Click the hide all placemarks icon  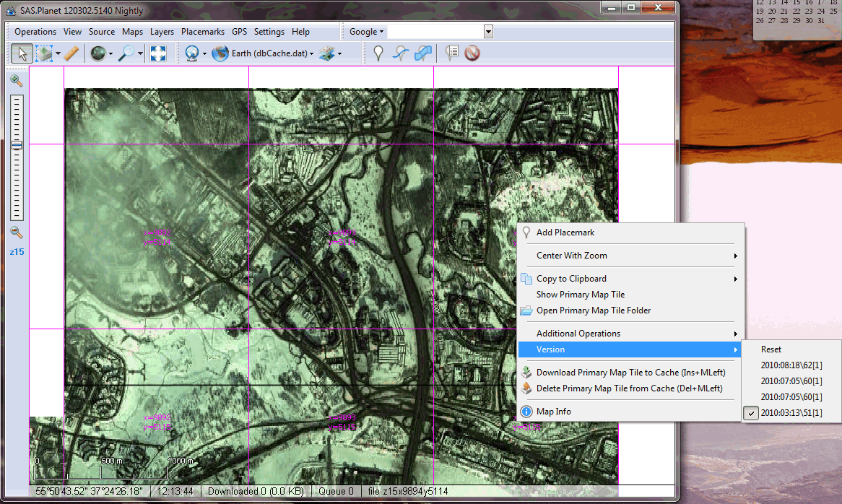point(472,53)
